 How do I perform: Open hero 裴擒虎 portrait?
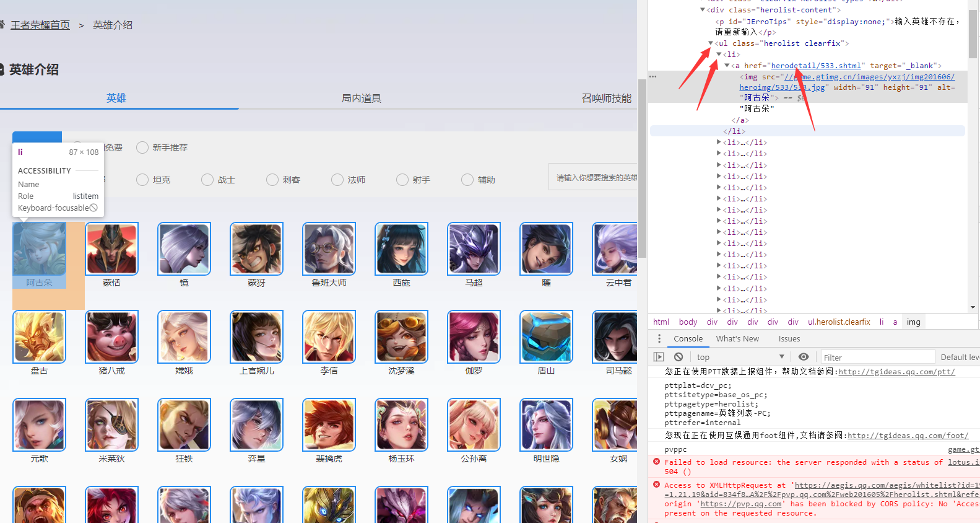[329, 424]
